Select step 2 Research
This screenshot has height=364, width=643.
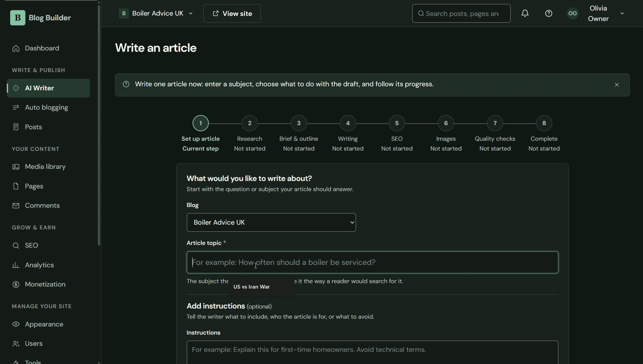coord(250,123)
